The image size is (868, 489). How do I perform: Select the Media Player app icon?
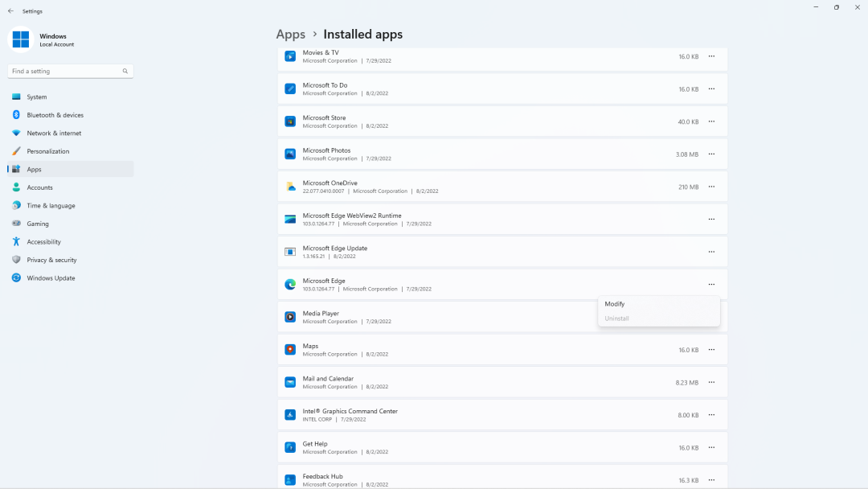[289, 317]
